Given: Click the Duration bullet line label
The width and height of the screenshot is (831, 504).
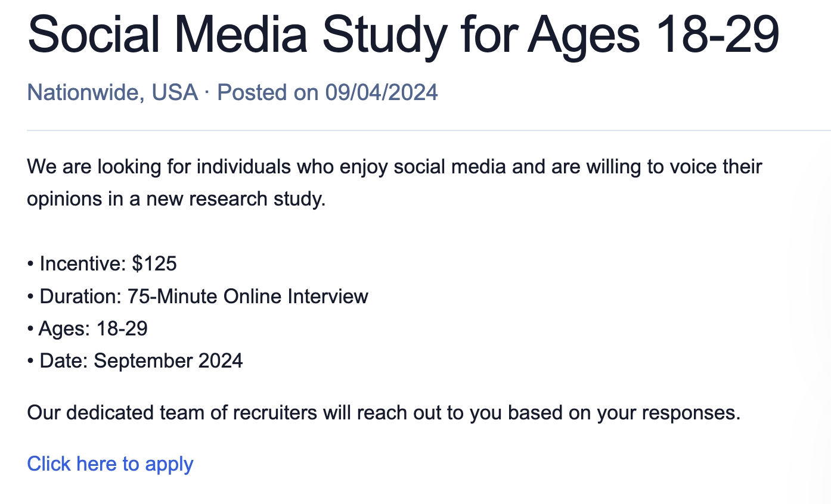Looking at the screenshot, I should 81,296.
